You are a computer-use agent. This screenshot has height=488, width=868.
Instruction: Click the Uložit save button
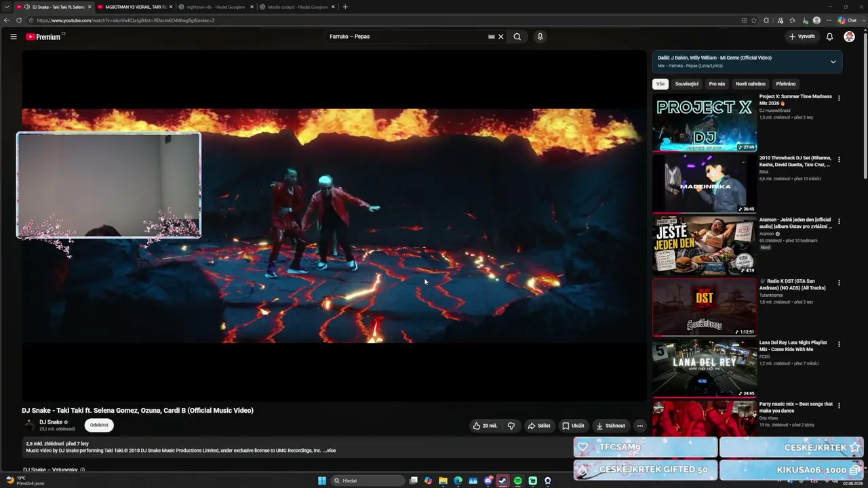573,426
